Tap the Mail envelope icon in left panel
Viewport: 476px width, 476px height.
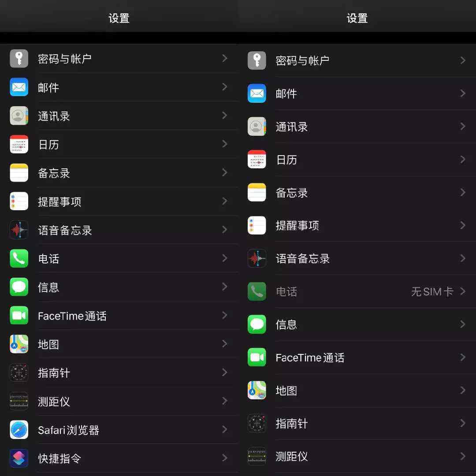tap(19, 87)
